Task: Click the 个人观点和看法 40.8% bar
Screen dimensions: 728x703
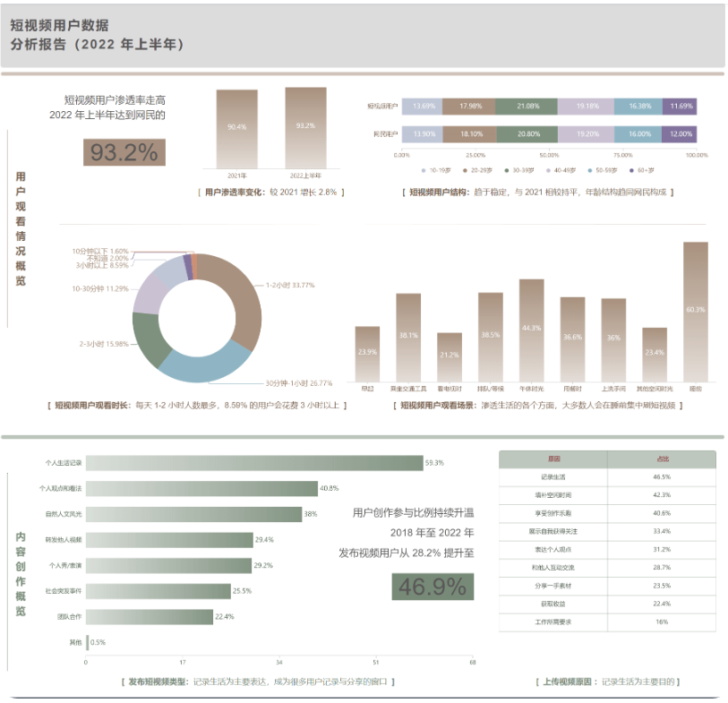Action: (x=202, y=488)
